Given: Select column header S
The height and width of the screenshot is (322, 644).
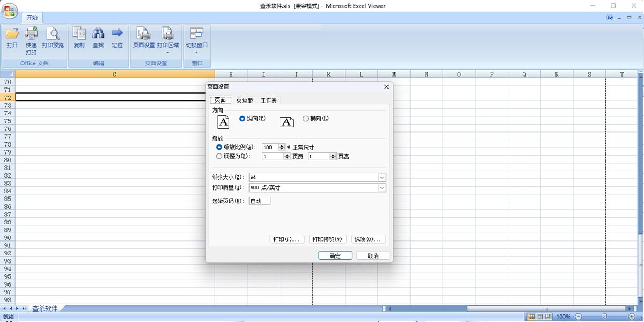Looking at the screenshot, I should pos(590,74).
